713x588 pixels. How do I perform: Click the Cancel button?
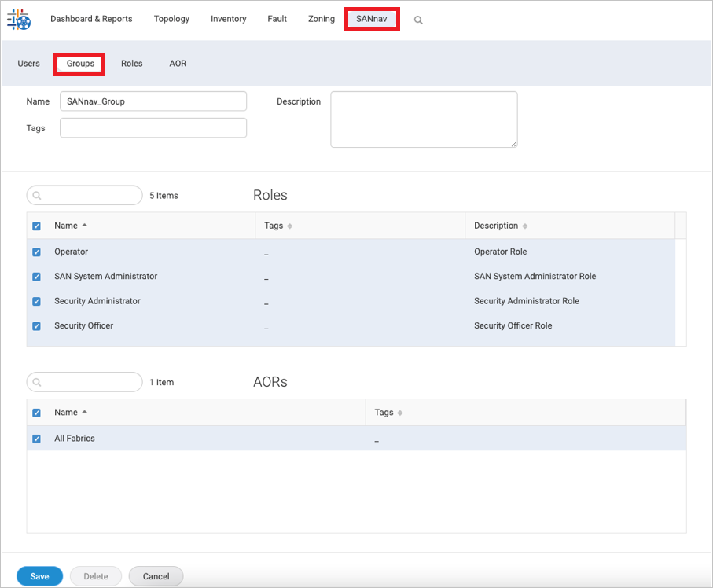[156, 576]
